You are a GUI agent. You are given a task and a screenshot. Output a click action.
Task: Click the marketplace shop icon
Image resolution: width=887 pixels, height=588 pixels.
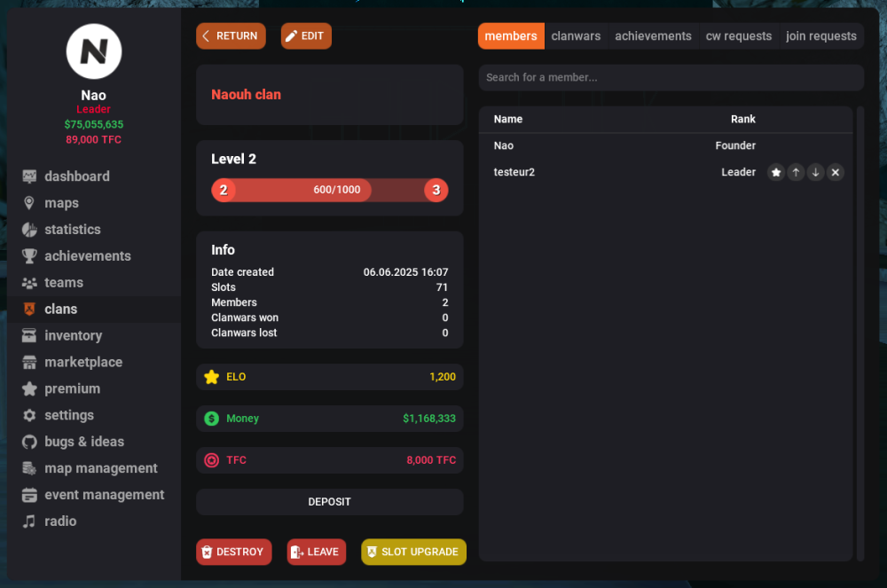[29, 363]
